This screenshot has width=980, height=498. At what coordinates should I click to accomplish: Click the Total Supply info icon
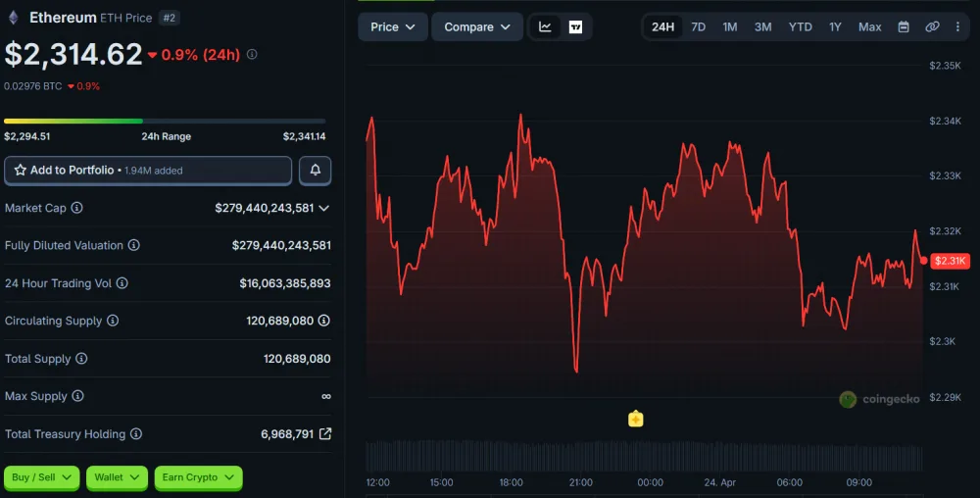point(81,358)
